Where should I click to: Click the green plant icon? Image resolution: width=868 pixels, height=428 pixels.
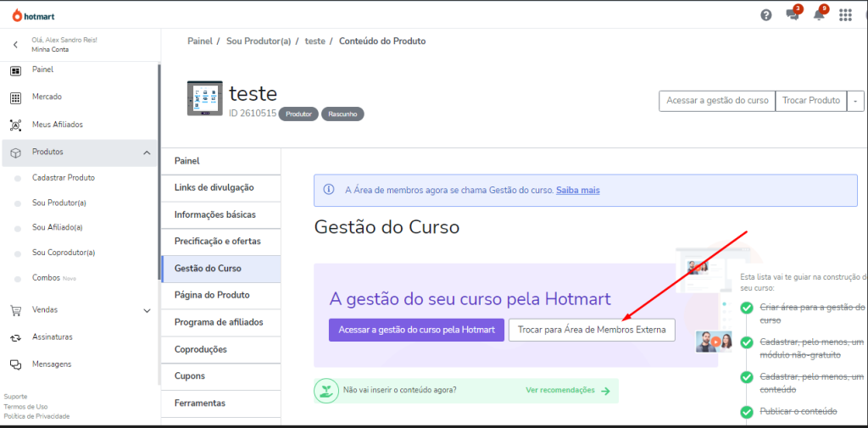click(326, 391)
